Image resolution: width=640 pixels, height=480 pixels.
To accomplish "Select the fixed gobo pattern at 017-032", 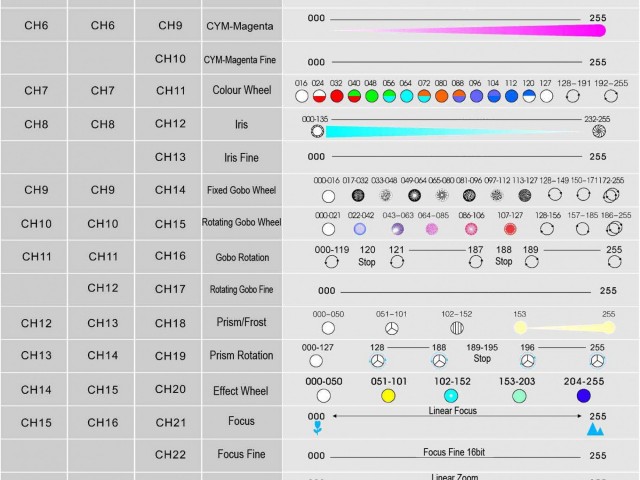I will tap(359, 195).
